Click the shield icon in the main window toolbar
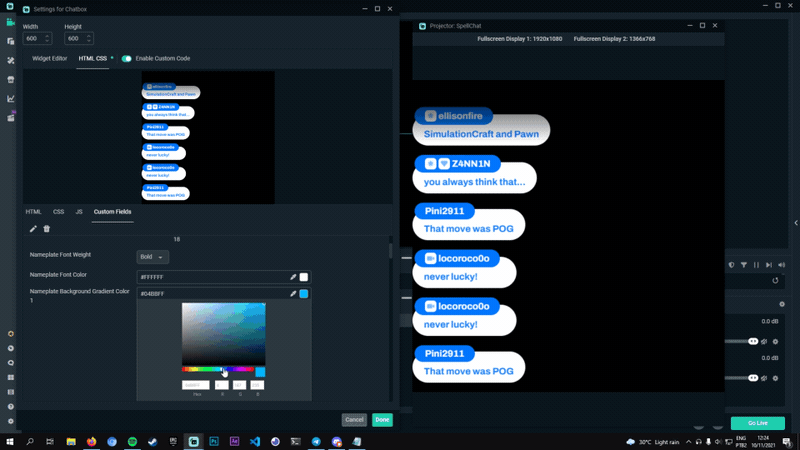Image resolution: width=800 pixels, height=450 pixels. (x=732, y=265)
